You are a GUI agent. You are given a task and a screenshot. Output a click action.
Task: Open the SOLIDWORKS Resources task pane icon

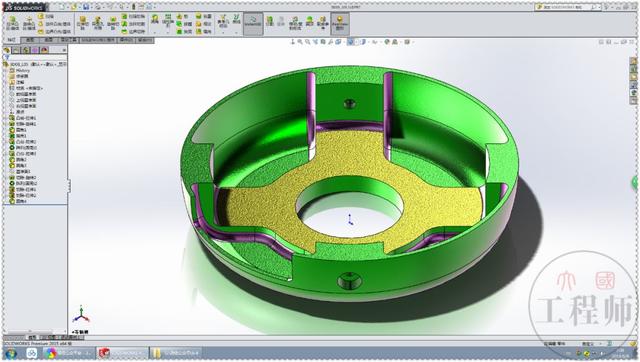tap(633, 61)
